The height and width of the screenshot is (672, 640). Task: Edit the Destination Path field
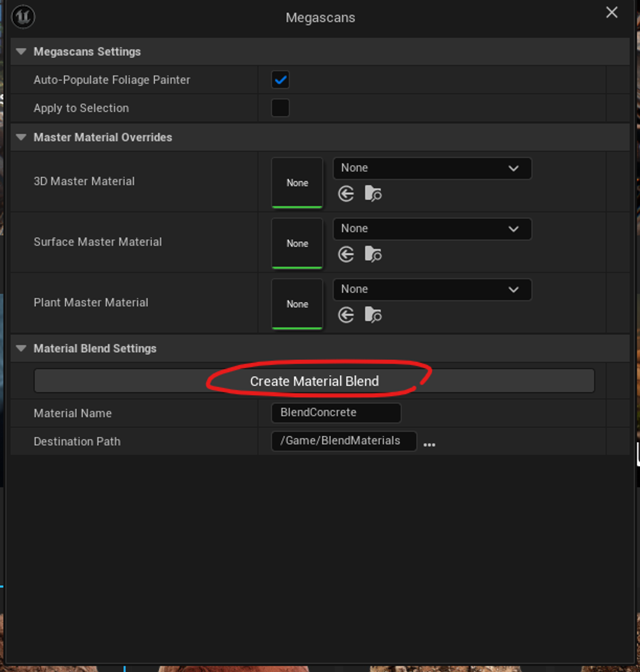click(344, 441)
